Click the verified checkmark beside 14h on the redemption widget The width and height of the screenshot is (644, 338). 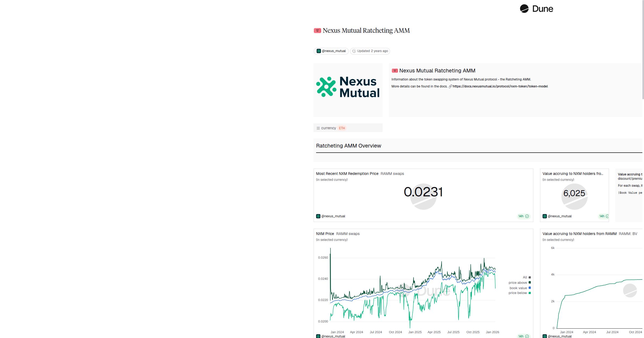[x=528, y=216]
